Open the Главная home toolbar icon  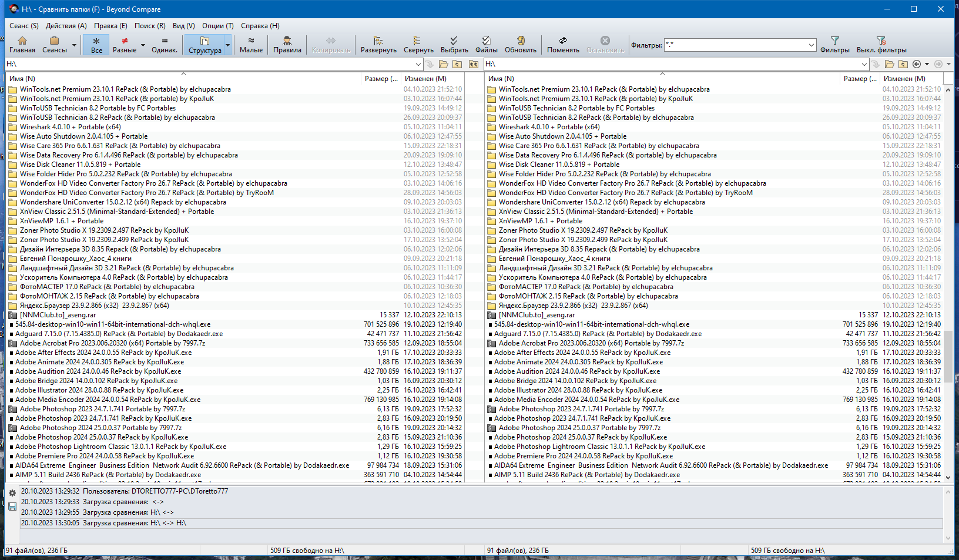point(22,45)
